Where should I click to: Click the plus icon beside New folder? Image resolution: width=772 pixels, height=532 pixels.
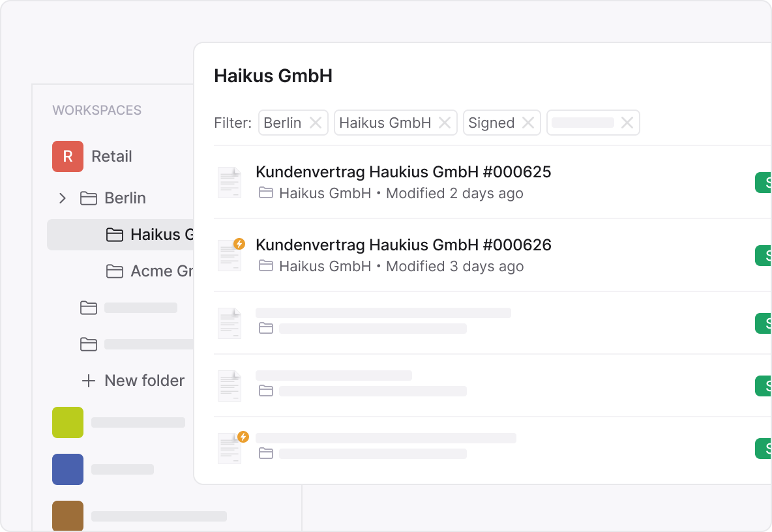coord(89,381)
